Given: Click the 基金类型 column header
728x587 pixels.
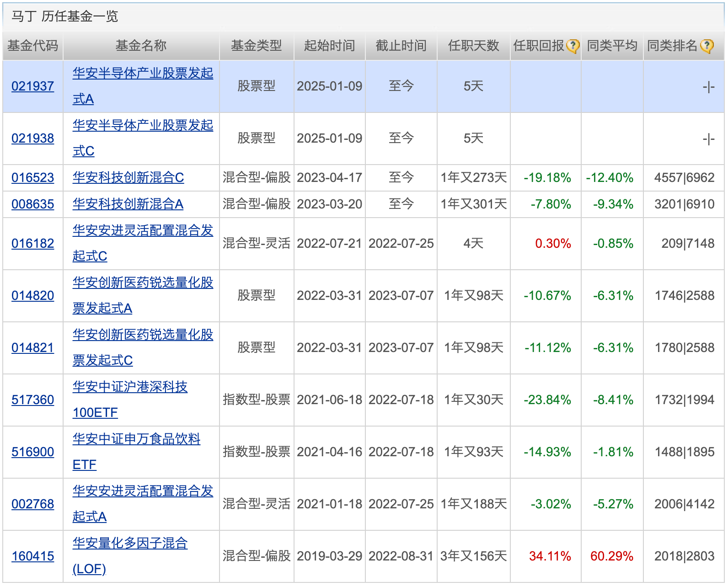Looking at the screenshot, I should (x=257, y=46).
